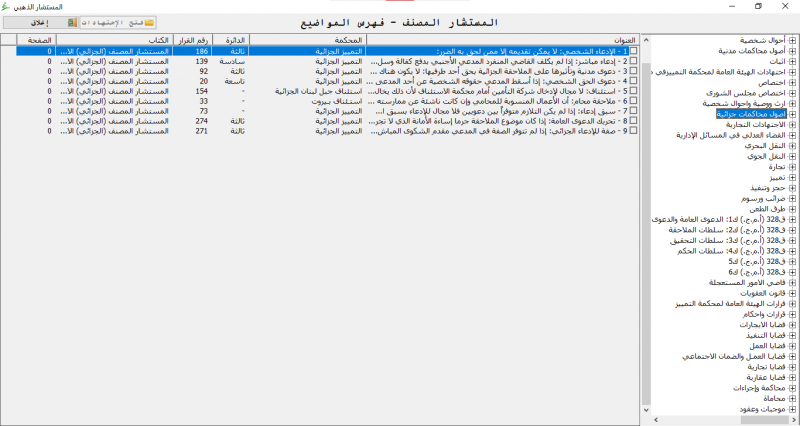Expand the محاماة tree node

[x=792, y=399]
